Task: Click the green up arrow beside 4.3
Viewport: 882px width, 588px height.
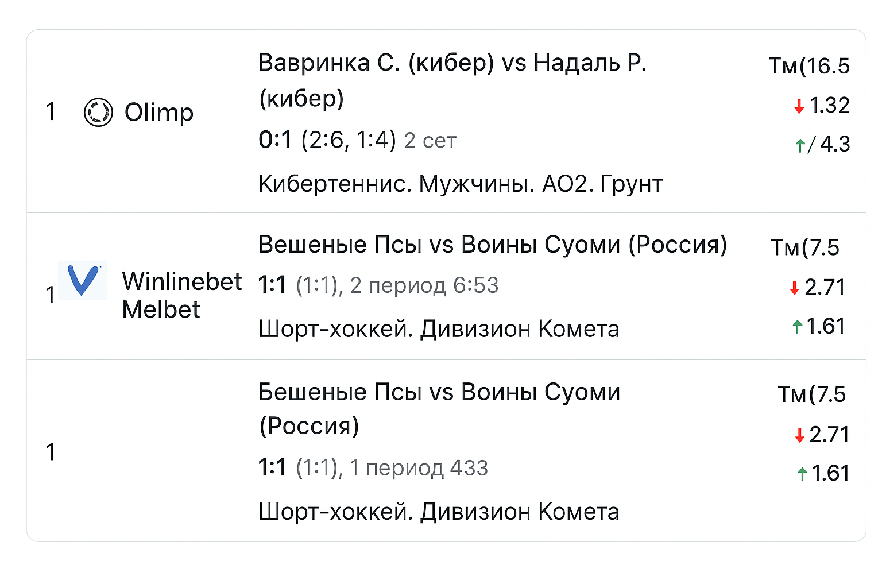Action: 800,145
